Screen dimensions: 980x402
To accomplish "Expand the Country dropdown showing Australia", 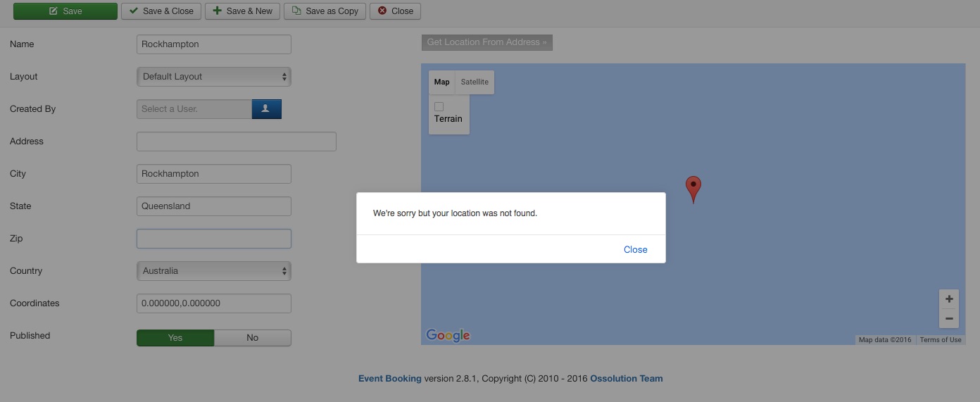I will 213,271.
